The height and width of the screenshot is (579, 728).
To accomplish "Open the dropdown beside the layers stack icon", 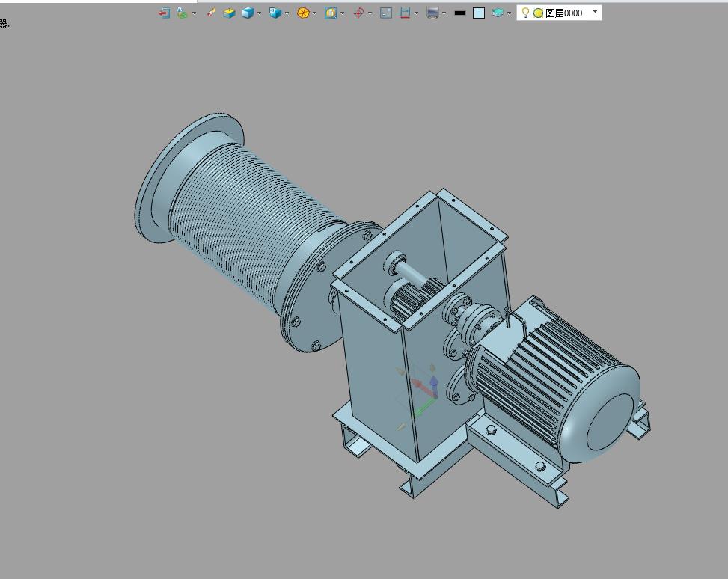I will [509, 13].
